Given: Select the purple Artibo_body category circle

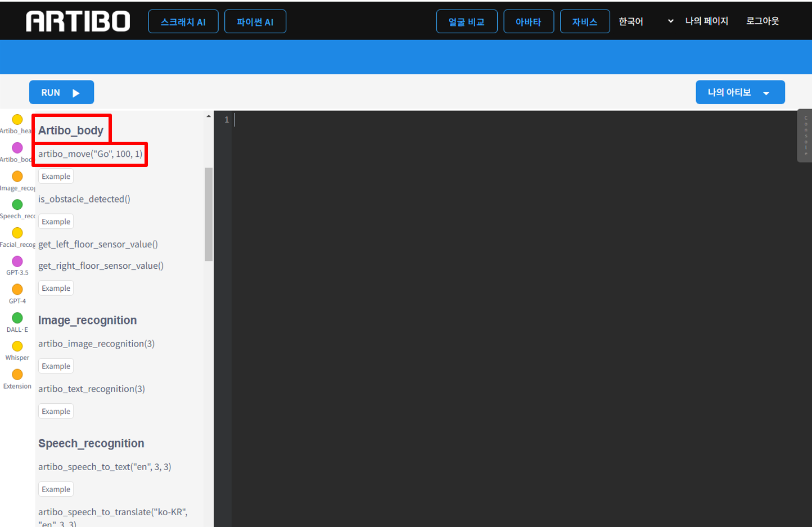Looking at the screenshot, I should point(17,148).
